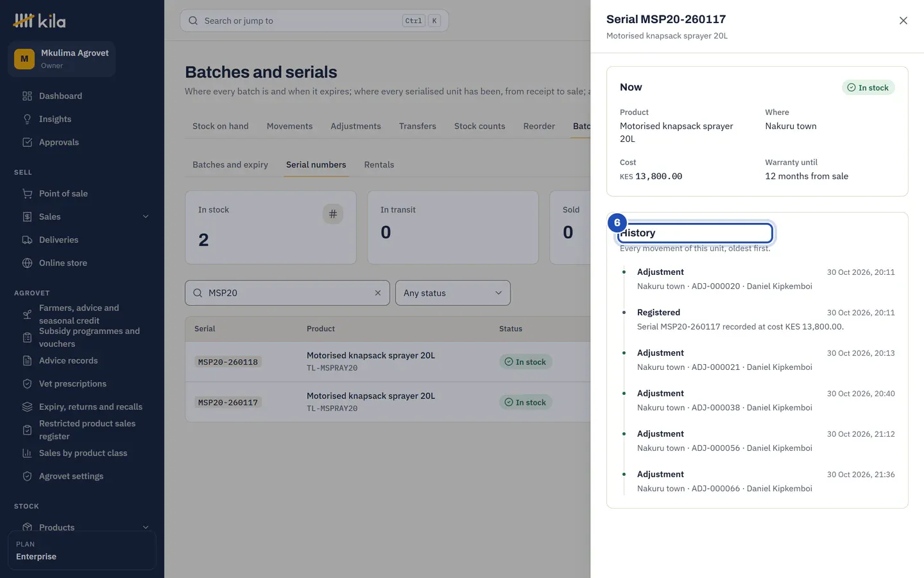This screenshot has width=924, height=578.
Task: Switch to the Stock counts tab
Action: [480, 127]
